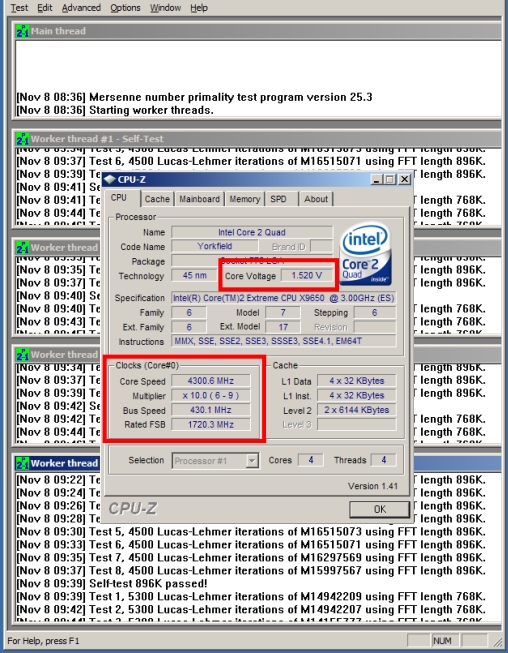Image resolution: width=508 pixels, height=653 pixels.
Task: Open the About tab in CPU-Z
Action: point(316,199)
